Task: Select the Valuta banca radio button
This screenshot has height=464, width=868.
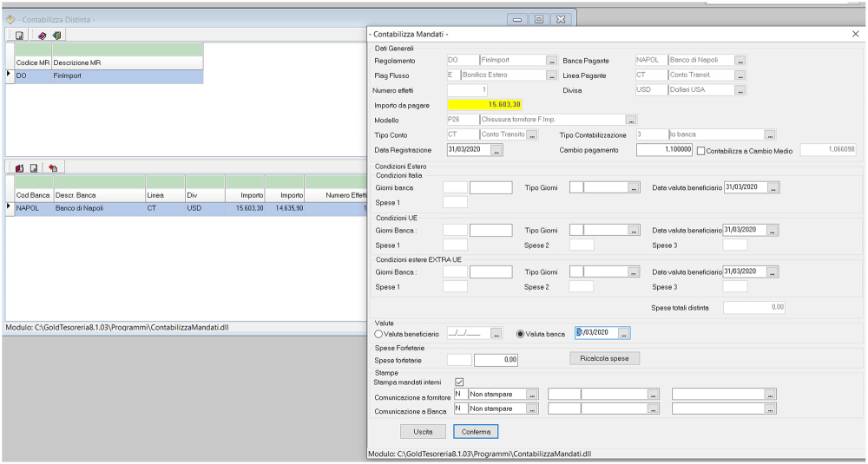Action: click(x=521, y=333)
